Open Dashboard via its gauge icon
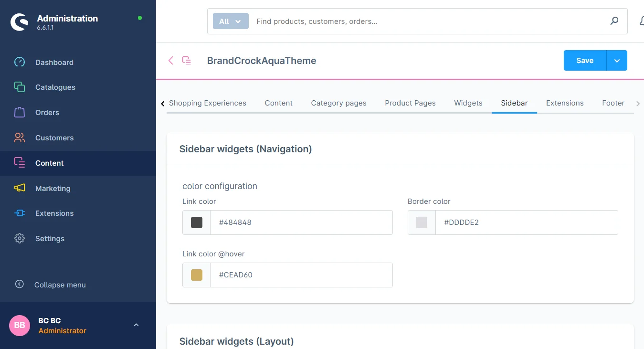The height and width of the screenshot is (349, 644). (20, 62)
